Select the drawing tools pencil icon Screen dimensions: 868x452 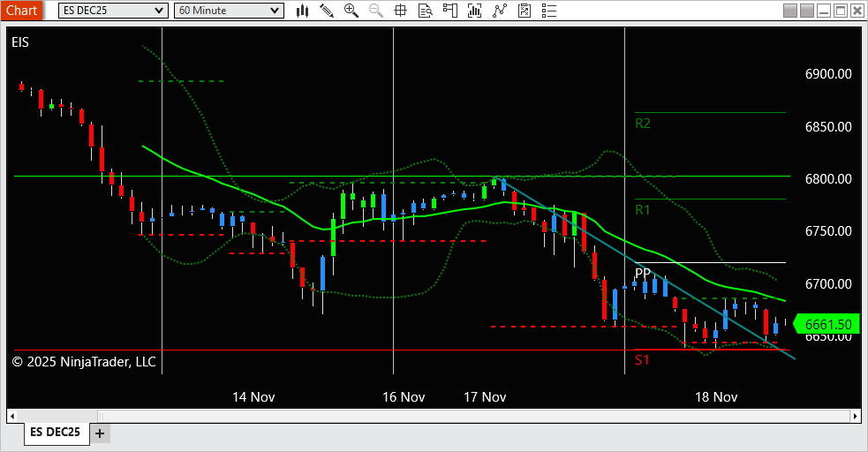327,11
